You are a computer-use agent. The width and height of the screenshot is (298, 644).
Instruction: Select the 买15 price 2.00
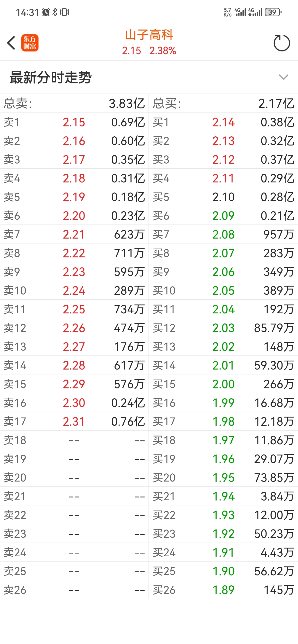click(223, 384)
